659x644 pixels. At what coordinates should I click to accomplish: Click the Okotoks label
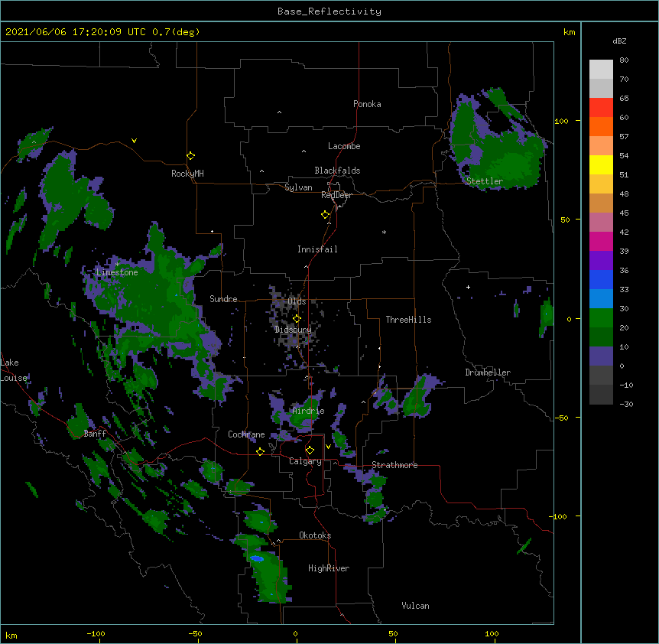point(315,535)
